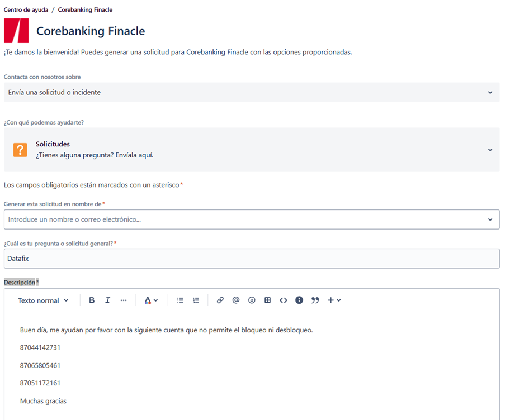Image resolution: width=515 pixels, height=420 pixels.
Task: Expand the 'Envía una solicitud o incidente' dropdown
Action: coord(252,93)
